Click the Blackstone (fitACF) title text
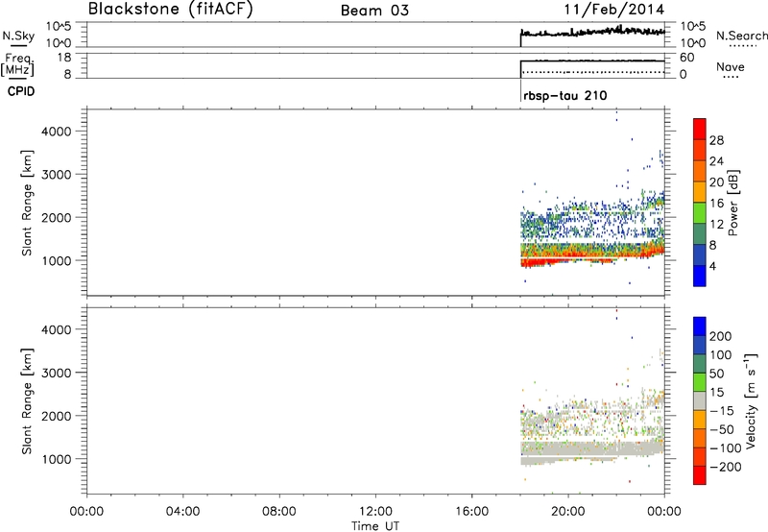 click(x=171, y=10)
